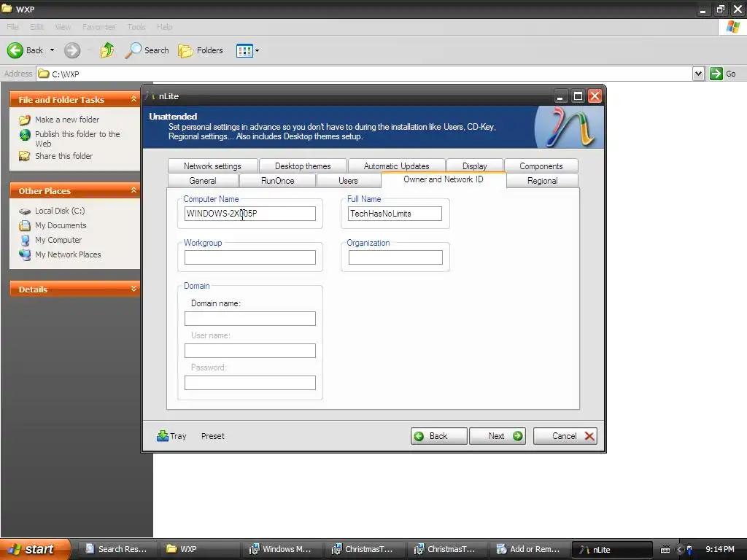Click Make a new folder

67,120
